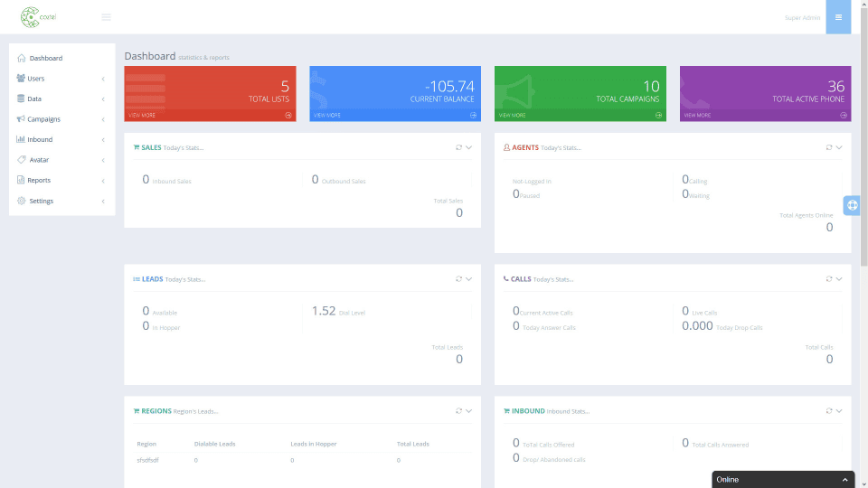The image size is (868, 488).
Task: Click the Coztel logo
Action: tap(38, 17)
